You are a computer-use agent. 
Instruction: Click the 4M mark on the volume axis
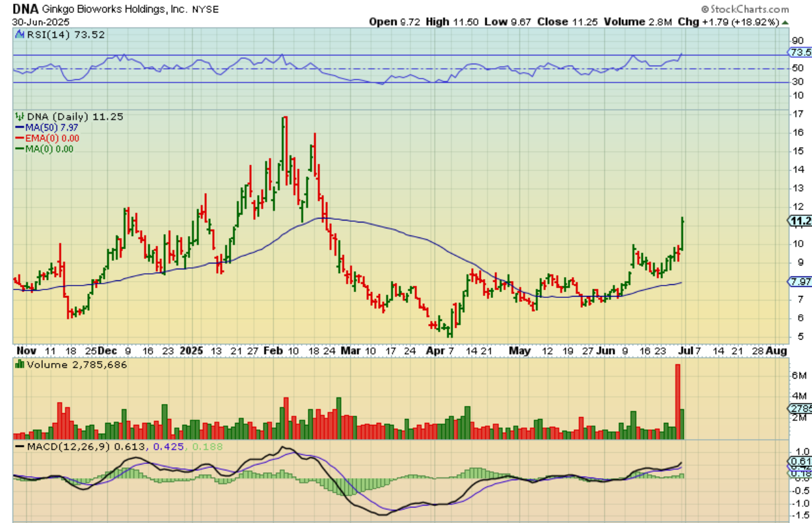(798, 396)
